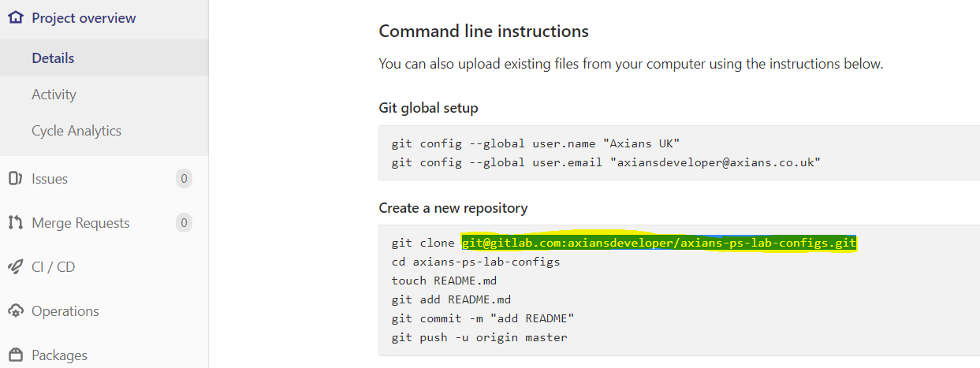Click the Git global setup code block
This screenshot has width=980, height=368.
coord(678,153)
